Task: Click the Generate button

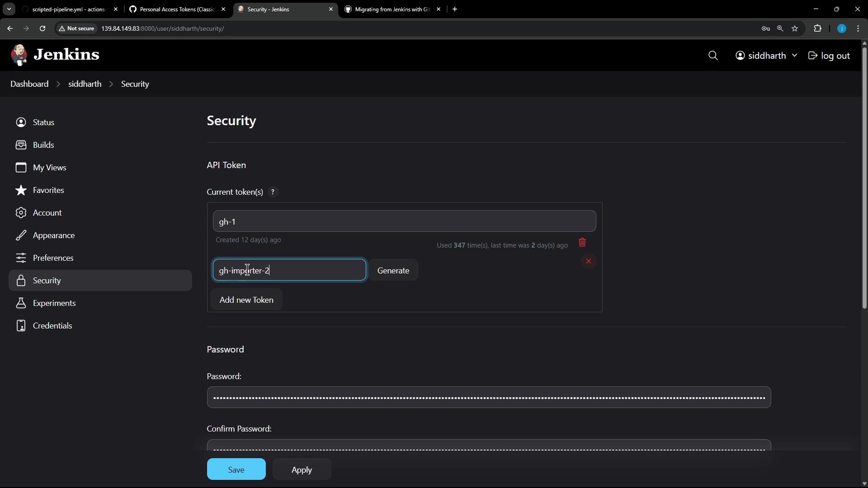Action: tap(393, 270)
